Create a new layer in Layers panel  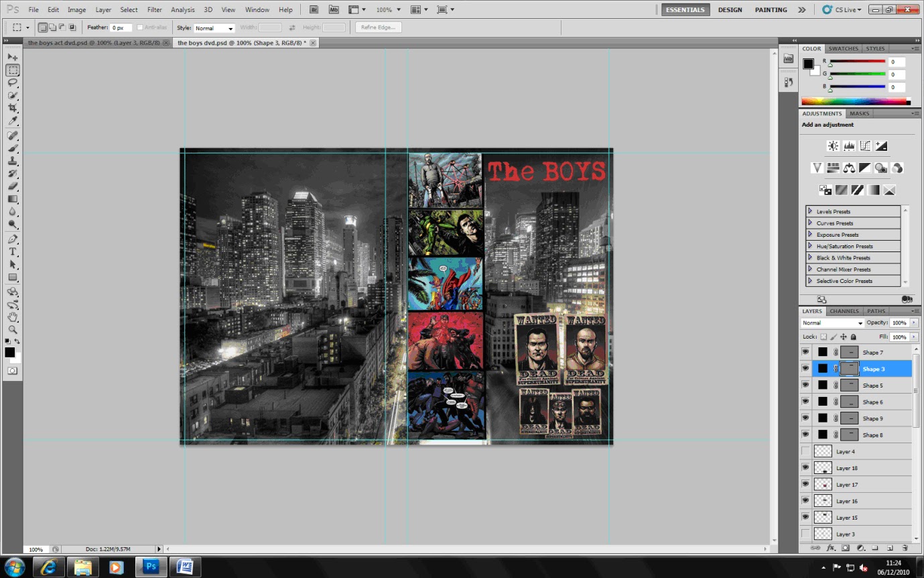tap(890, 548)
